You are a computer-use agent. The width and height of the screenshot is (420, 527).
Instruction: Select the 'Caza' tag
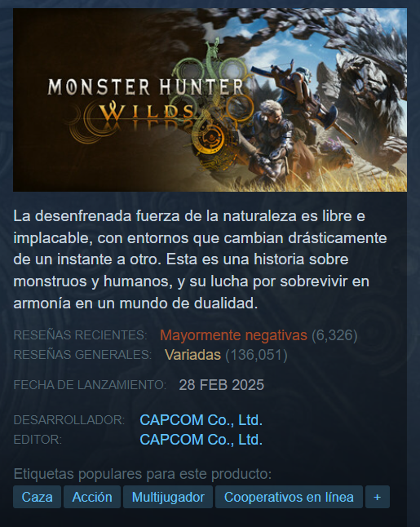(37, 497)
